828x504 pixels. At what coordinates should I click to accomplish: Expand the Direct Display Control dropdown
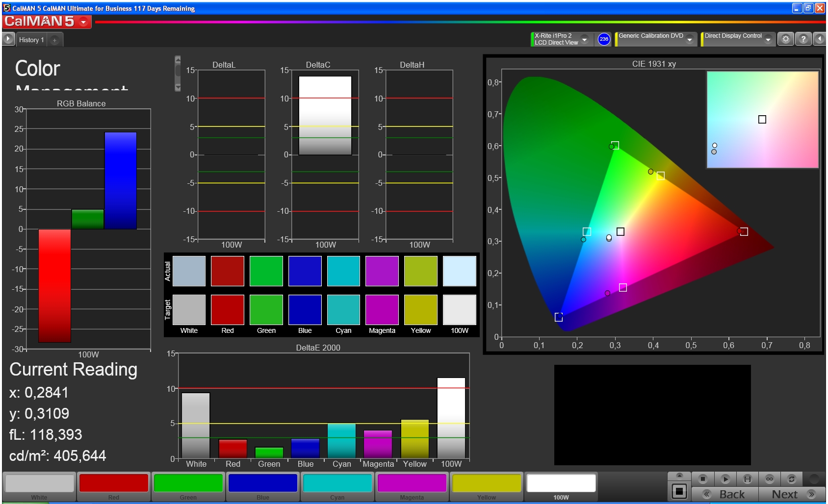point(768,39)
